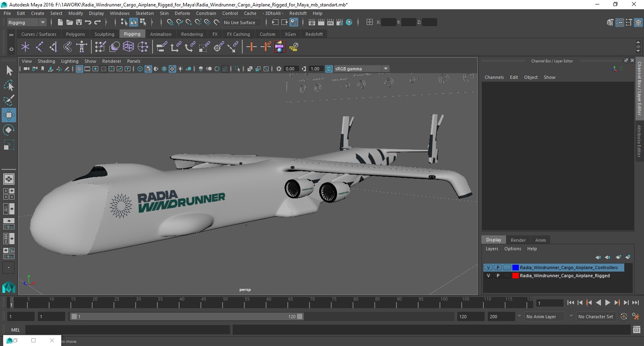The image size is (644, 346).
Task: Click Move layer up icon
Action: [x=598, y=257]
